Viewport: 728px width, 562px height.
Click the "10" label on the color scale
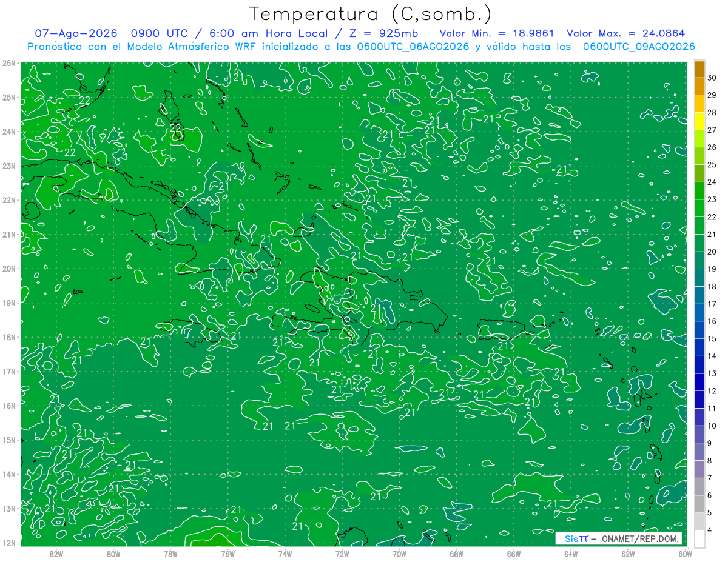712,426
